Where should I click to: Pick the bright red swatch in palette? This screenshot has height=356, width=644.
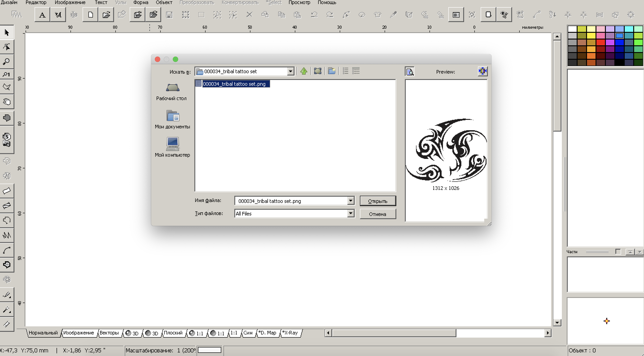click(x=600, y=42)
